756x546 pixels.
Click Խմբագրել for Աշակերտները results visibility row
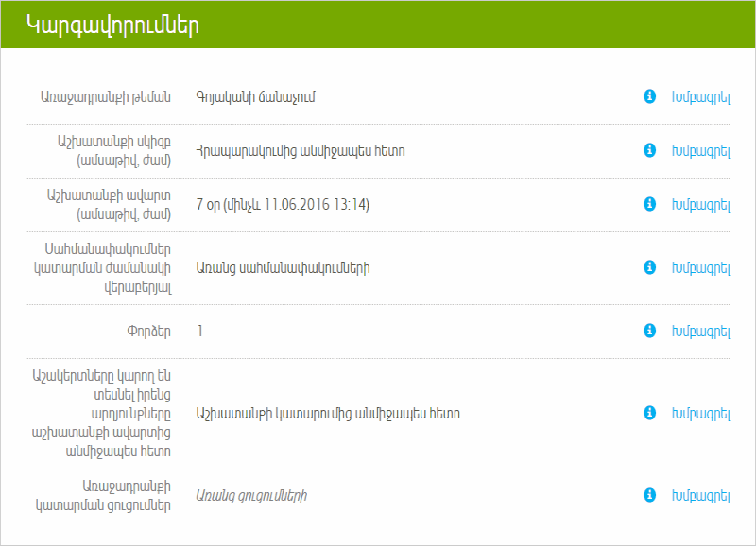[x=700, y=413]
